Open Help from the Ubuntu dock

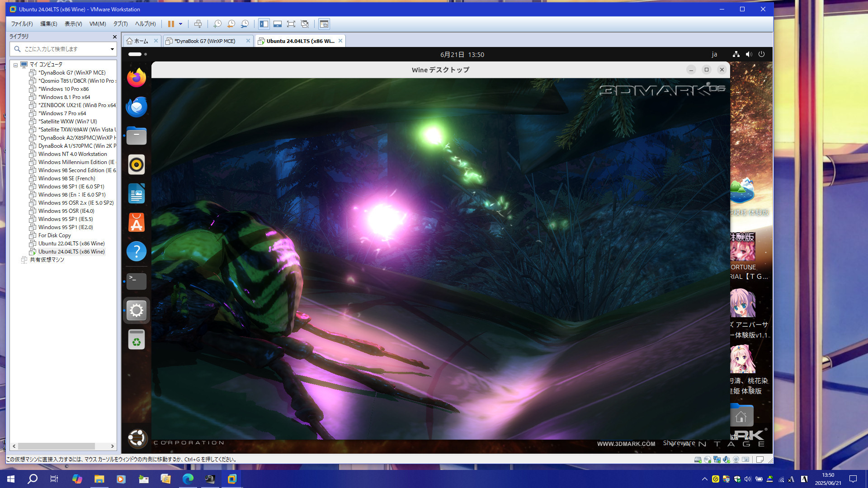pyautogui.click(x=137, y=251)
